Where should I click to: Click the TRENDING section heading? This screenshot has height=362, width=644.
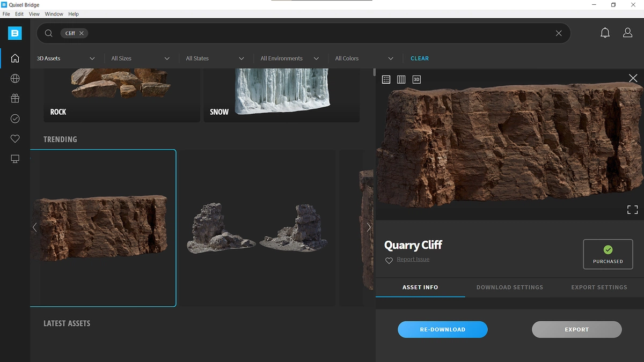pyautogui.click(x=60, y=139)
